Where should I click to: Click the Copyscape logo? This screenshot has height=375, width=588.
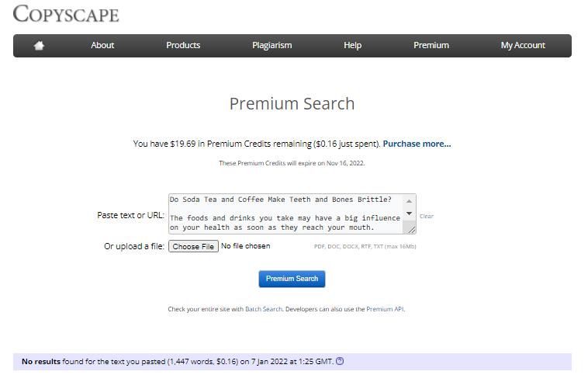point(66,14)
